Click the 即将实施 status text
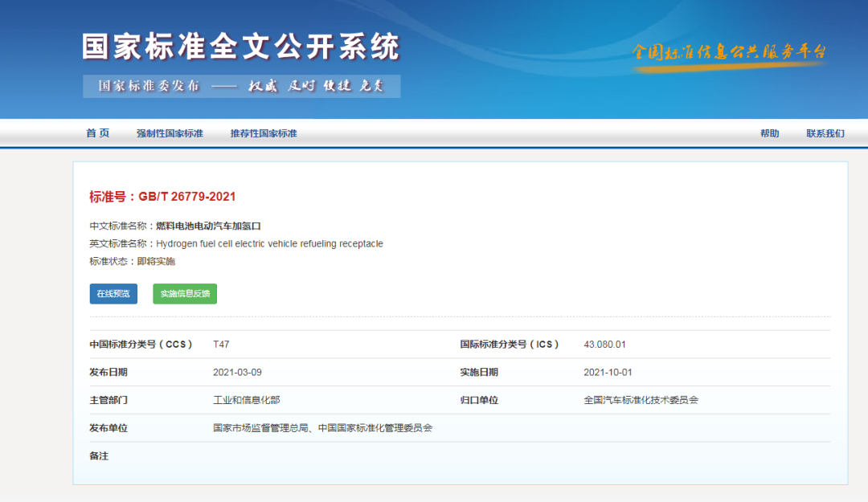868x502 pixels. pyautogui.click(x=156, y=261)
